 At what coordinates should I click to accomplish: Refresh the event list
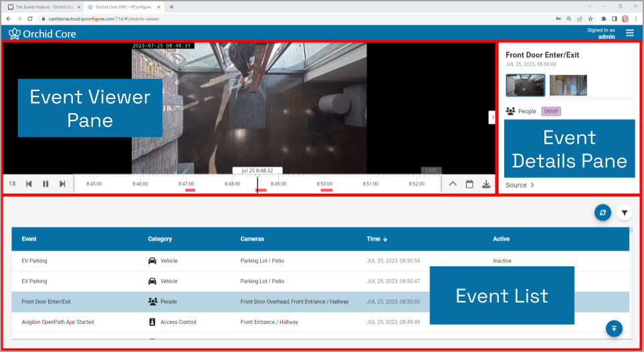(603, 213)
